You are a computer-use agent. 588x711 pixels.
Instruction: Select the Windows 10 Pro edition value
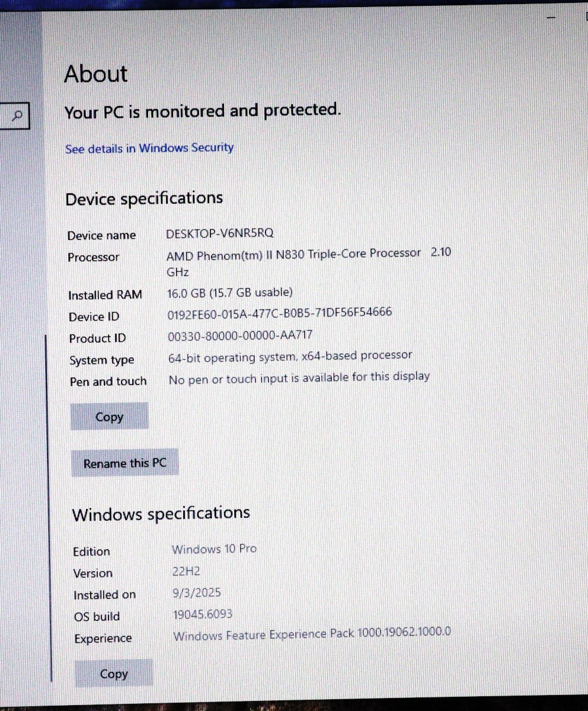(214, 549)
